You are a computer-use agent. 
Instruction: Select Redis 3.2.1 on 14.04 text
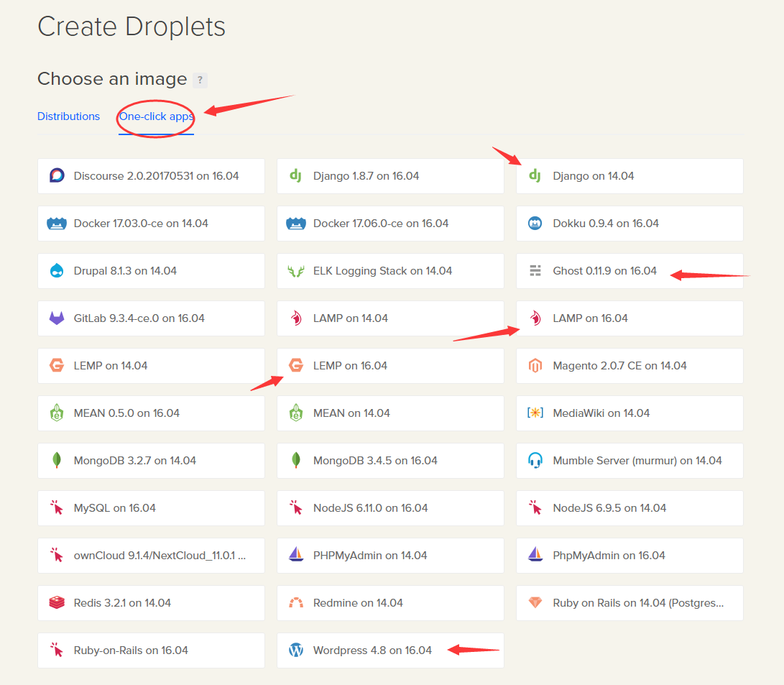pos(122,603)
